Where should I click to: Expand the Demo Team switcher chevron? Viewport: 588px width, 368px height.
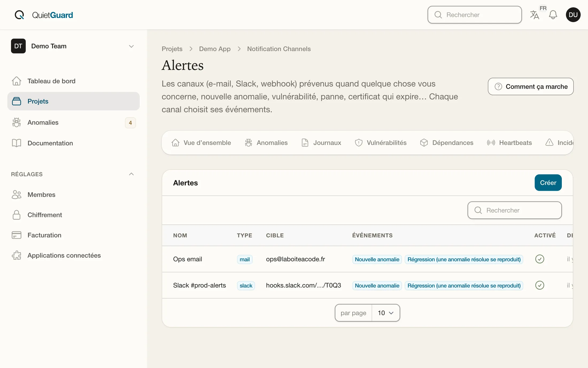[131, 46]
